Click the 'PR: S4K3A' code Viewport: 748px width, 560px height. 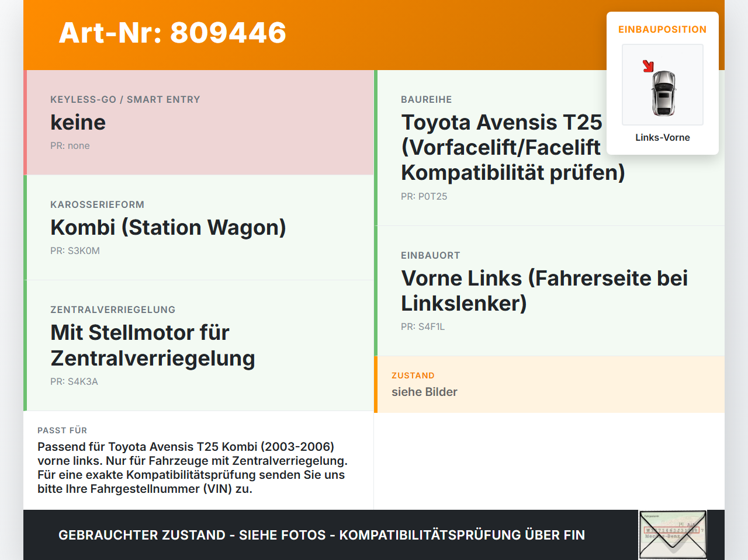[x=74, y=381]
